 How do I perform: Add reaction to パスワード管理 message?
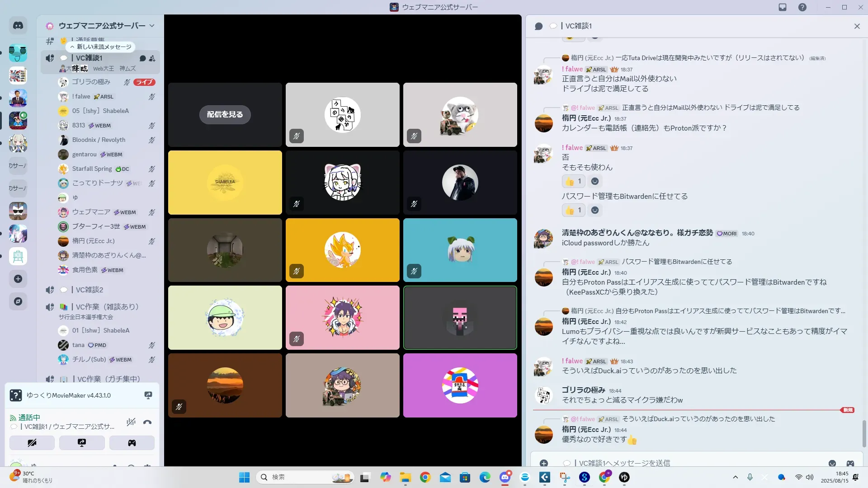[595, 210]
